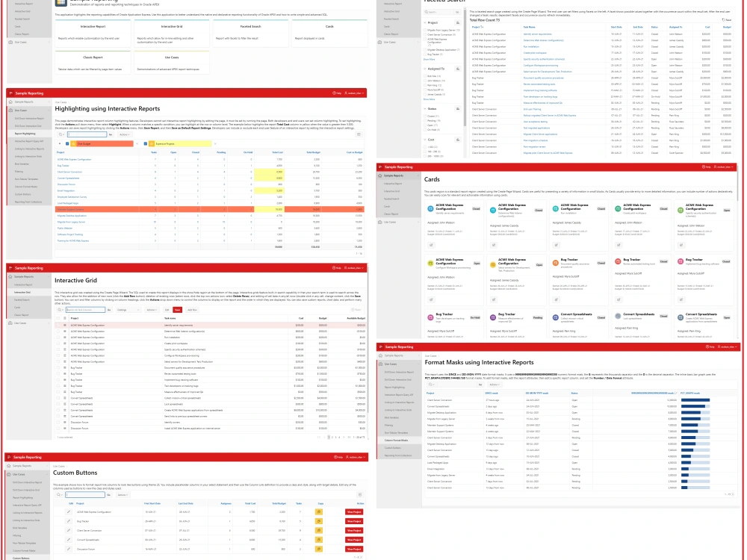Check John Watson in Assigned To facet
This screenshot has height=560, width=747.
pos(426,81)
